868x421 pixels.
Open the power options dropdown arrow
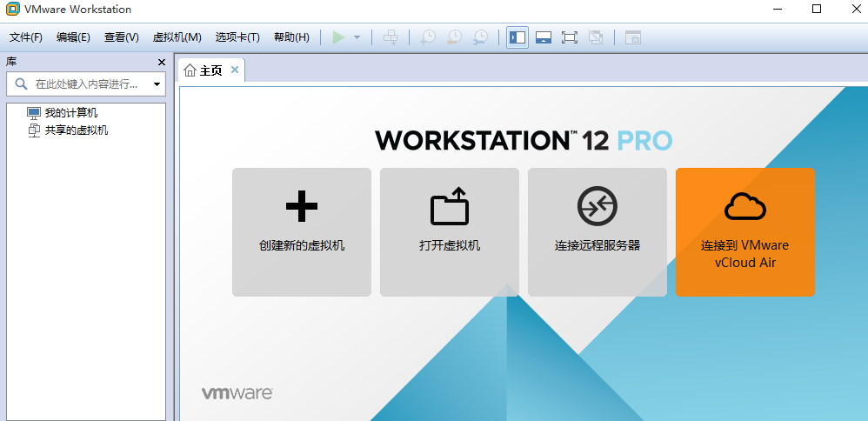tap(357, 37)
